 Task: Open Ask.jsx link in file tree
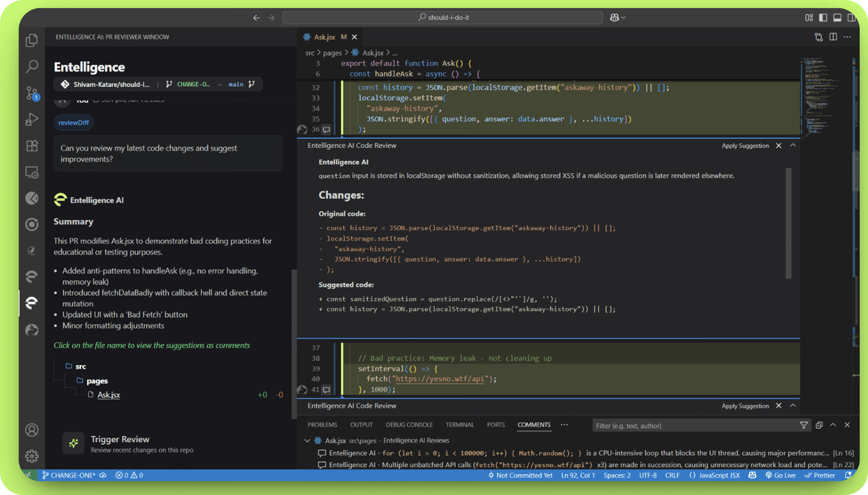tap(109, 395)
